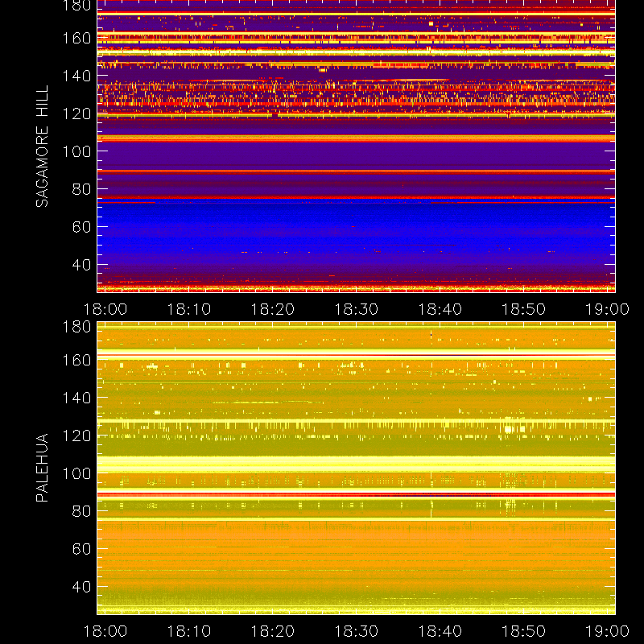Click inside the Palehua spectrogram plot
Screen dimensions: 644x644
pyautogui.click(x=356, y=469)
